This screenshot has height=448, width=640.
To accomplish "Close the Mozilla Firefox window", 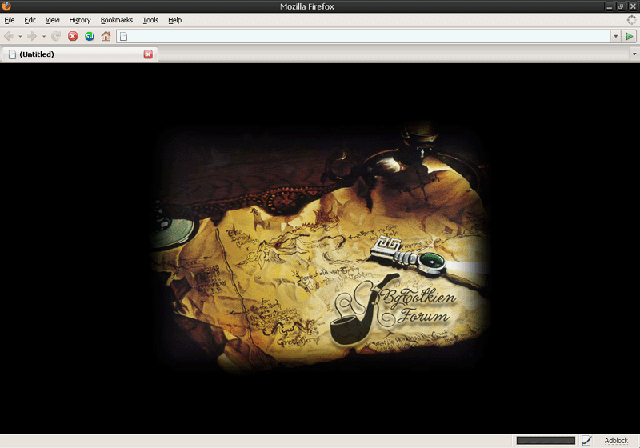I will tap(633, 7).
